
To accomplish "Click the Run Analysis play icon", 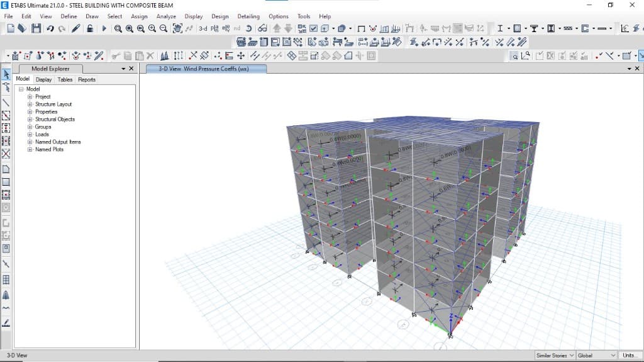I will pos(104,28).
